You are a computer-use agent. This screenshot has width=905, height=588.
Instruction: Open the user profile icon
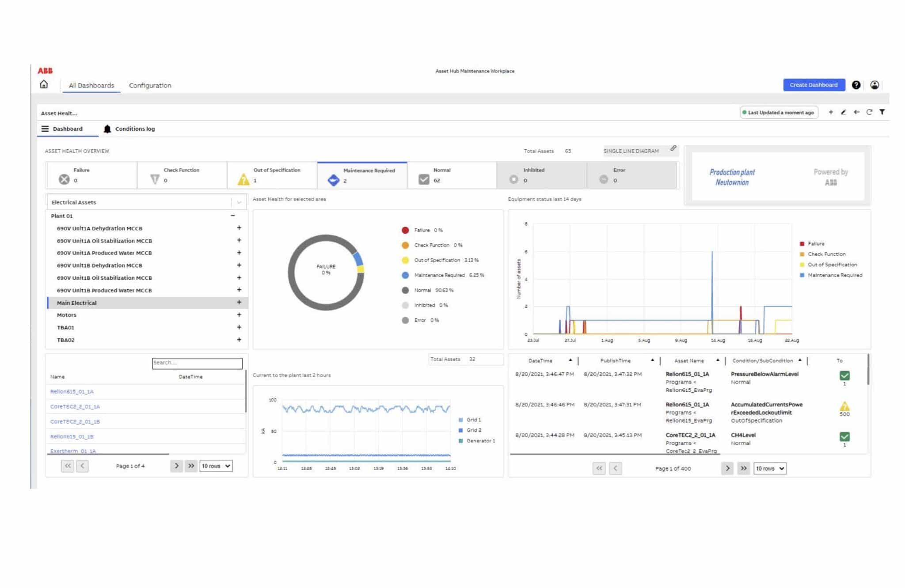(875, 85)
